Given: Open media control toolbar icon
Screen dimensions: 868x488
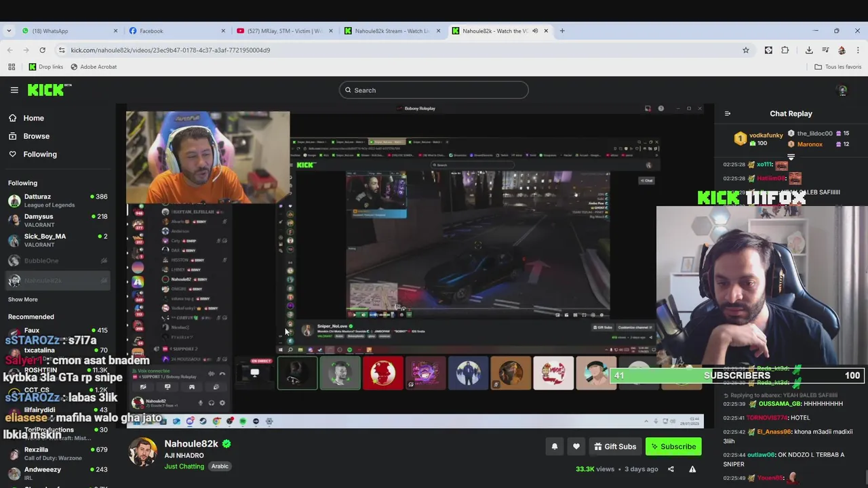Looking at the screenshot, I should (x=825, y=50).
